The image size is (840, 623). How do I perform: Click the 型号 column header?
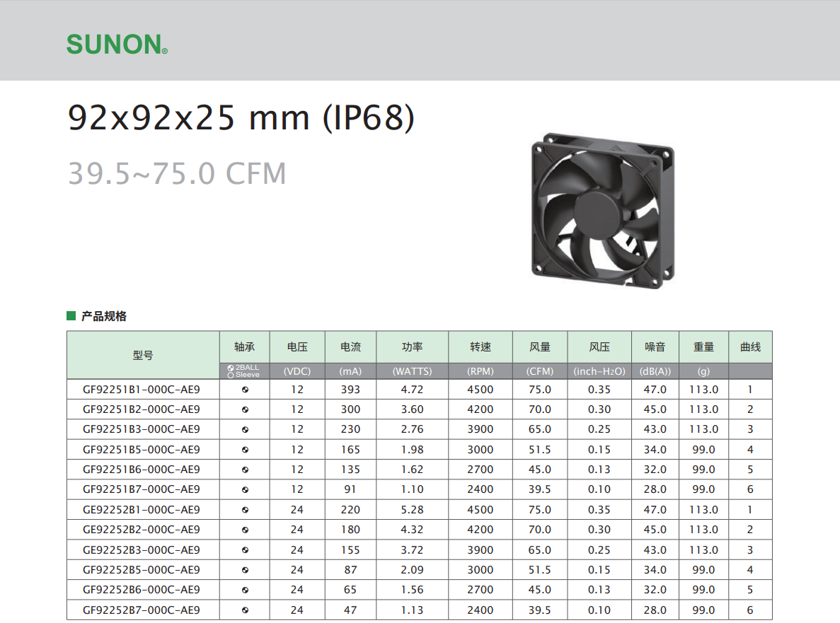pyautogui.click(x=143, y=356)
